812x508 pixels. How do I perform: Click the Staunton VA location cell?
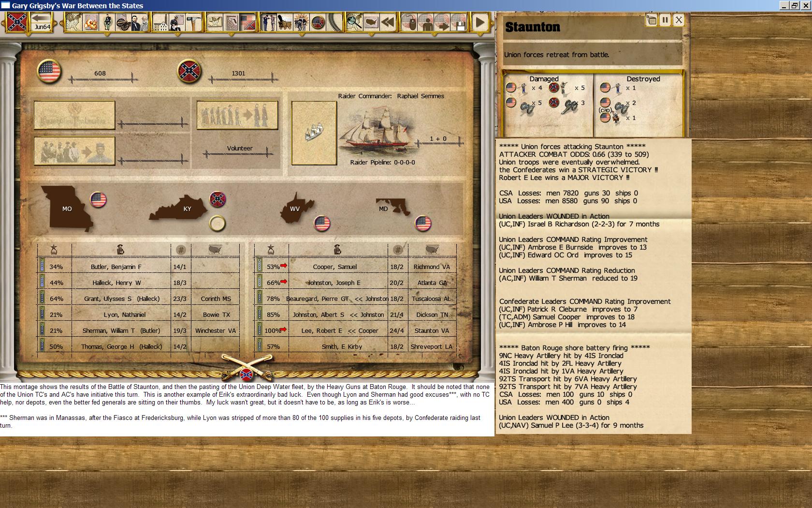coord(432,330)
